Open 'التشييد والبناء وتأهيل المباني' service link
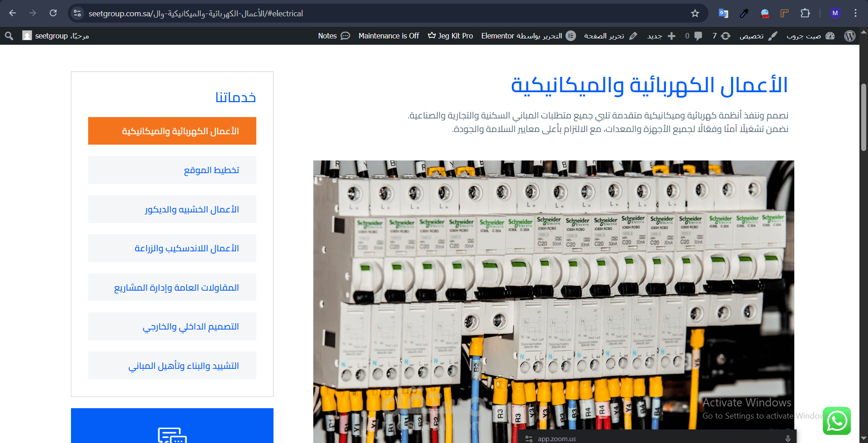 click(x=172, y=366)
